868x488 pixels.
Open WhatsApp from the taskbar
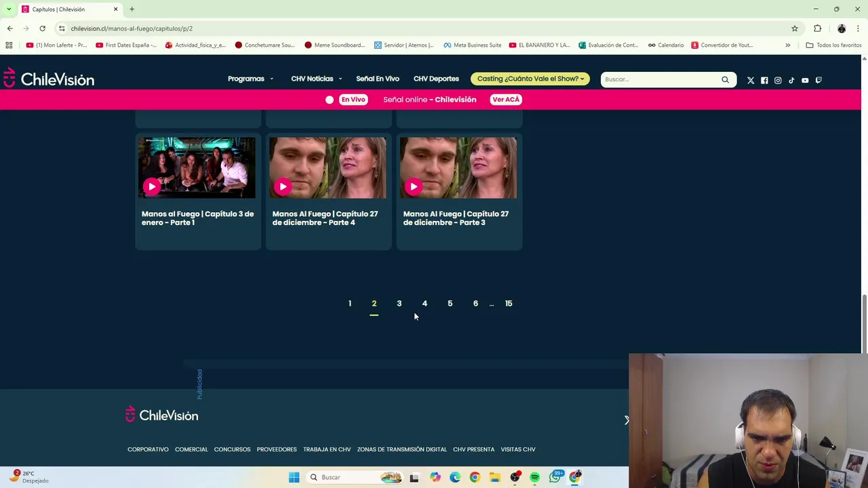(555, 477)
